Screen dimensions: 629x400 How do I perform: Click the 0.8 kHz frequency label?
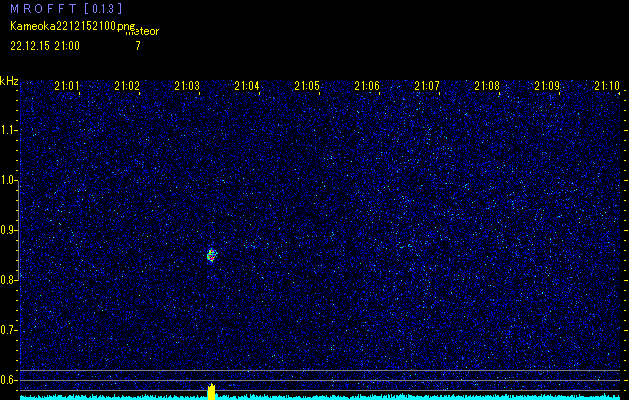8,280
